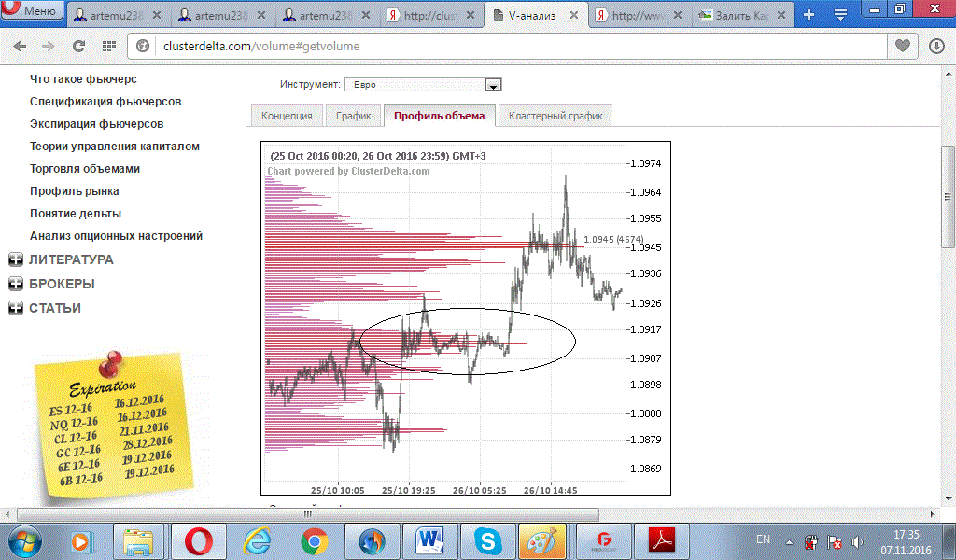Launch Internet Explorer from taskbar
This screenshot has width=956, height=560.
click(257, 541)
